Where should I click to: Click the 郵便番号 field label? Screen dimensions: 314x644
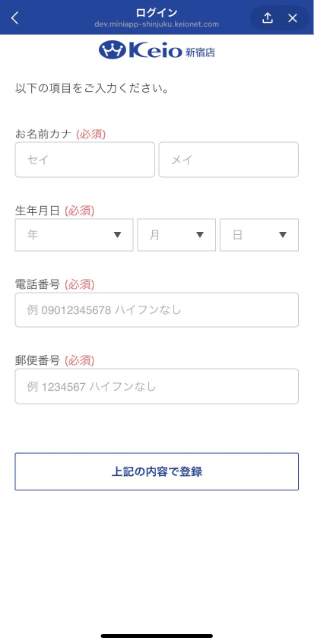[x=38, y=360]
